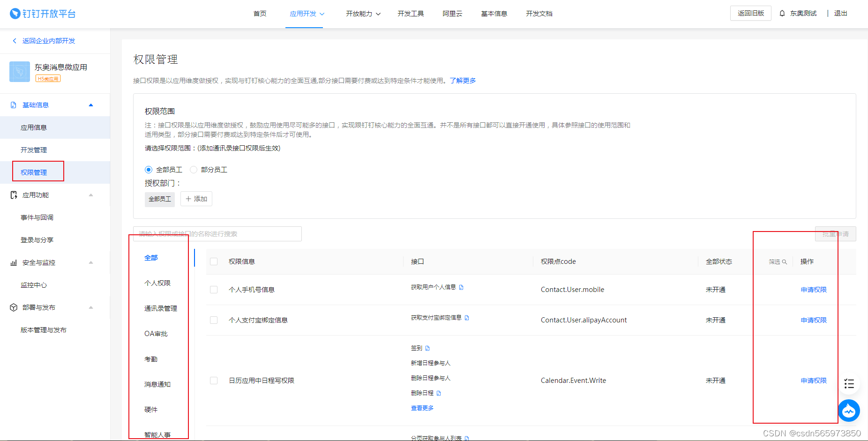Click 退出 to log out

(x=840, y=14)
